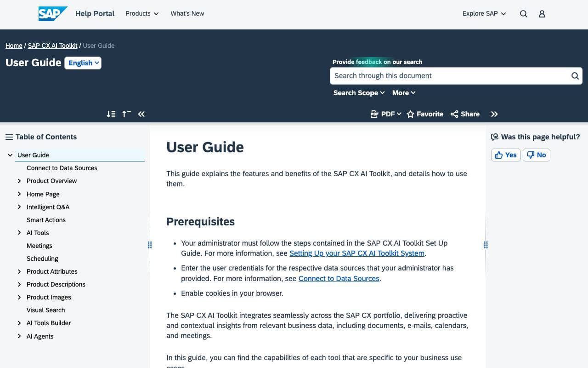Open the English language dropdown
Image resolution: width=588 pixels, height=368 pixels.
(x=83, y=63)
